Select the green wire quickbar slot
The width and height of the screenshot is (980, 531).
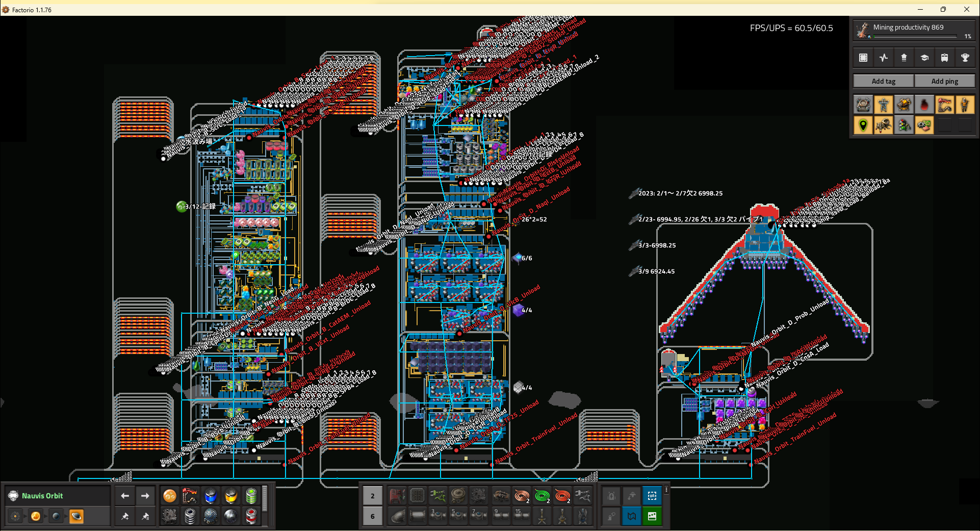point(542,495)
